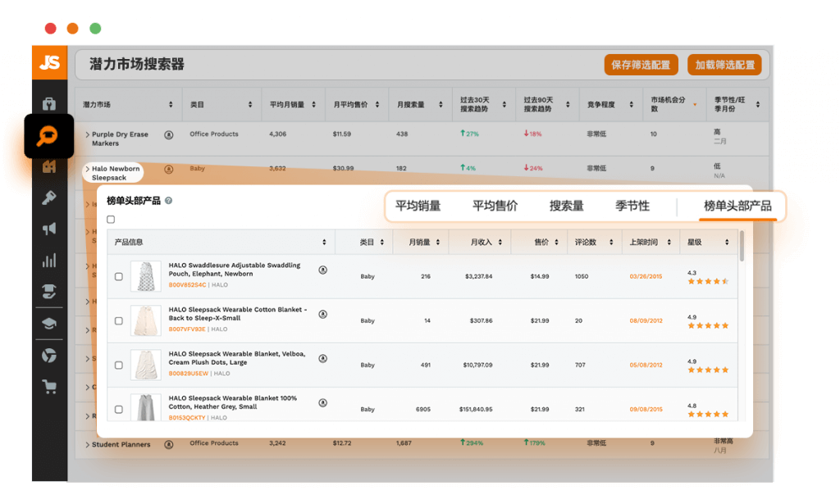Open the megaphone icon in the sidebar

49,229
